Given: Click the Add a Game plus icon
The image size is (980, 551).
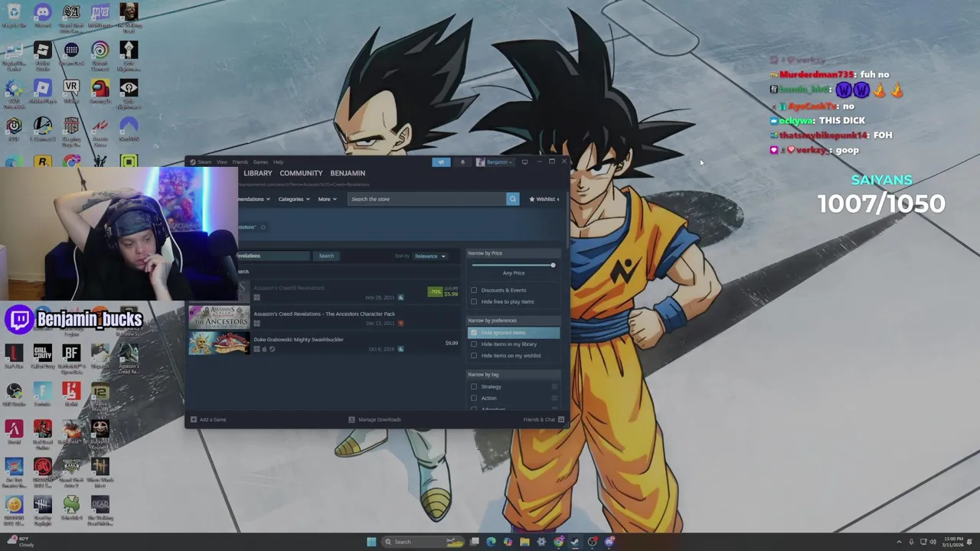Looking at the screenshot, I should [x=193, y=419].
